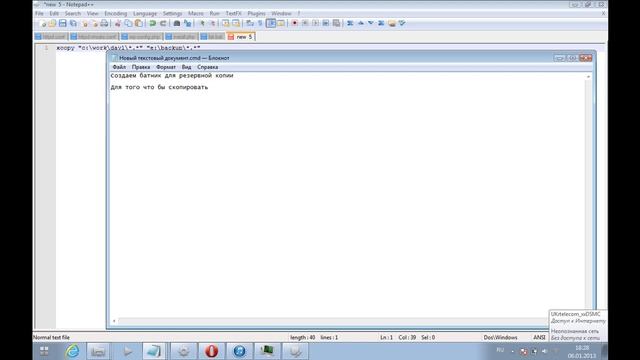Toggle show all characters icon
The image size is (640, 360).
[260, 23]
